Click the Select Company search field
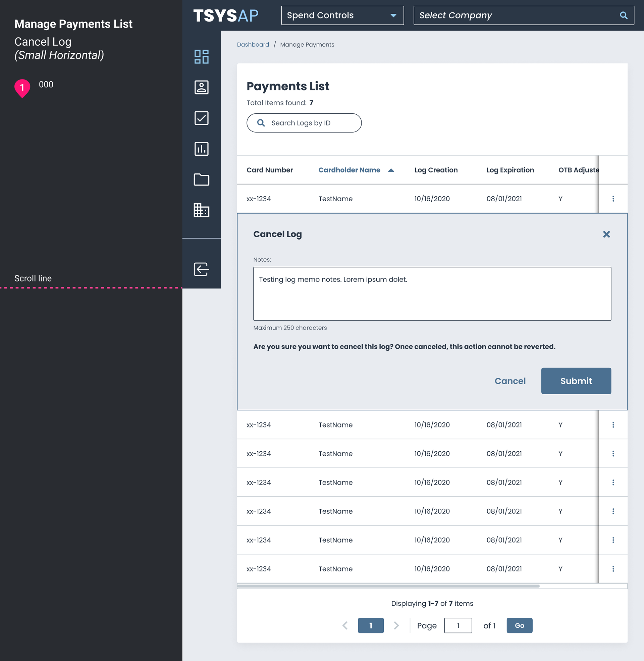The image size is (644, 661). [524, 15]
